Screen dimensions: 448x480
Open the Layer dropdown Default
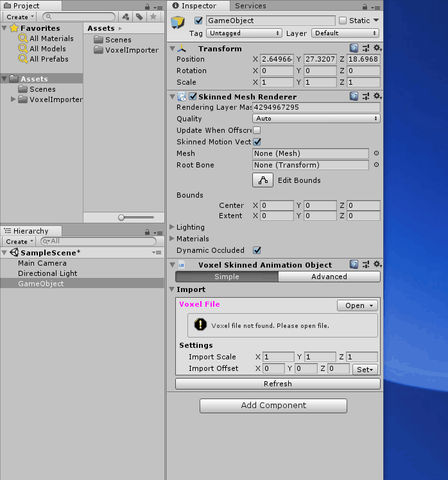pos(345,33)
